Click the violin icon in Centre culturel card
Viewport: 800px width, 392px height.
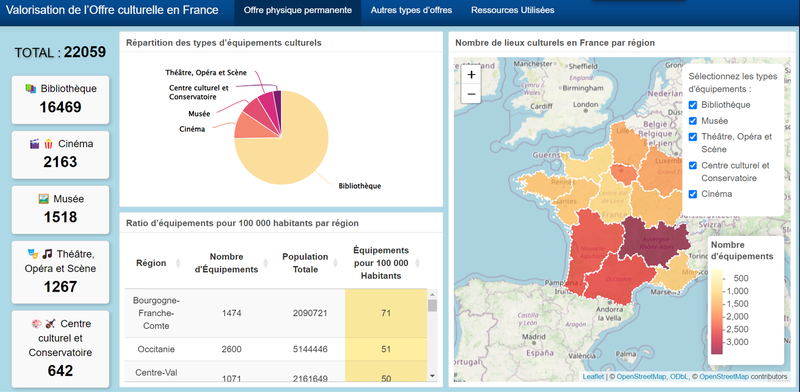50,324
